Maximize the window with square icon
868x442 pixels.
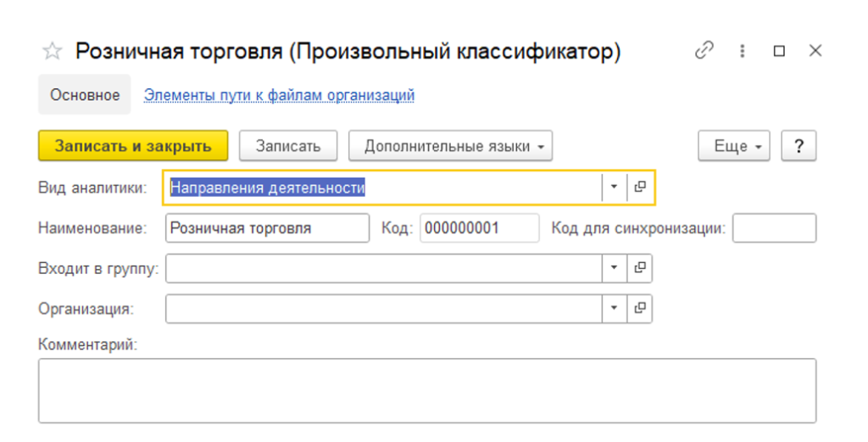click(x=779, y=51)
